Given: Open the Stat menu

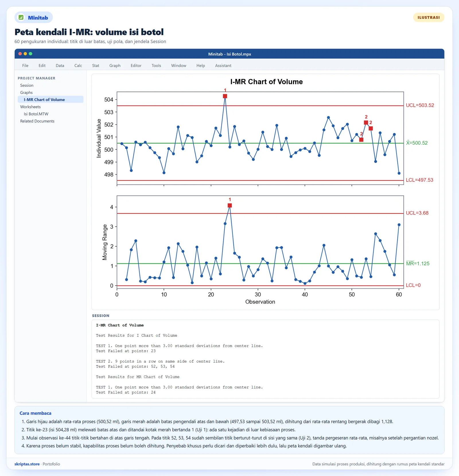Looking at the screenshot, I should (96, 65).
